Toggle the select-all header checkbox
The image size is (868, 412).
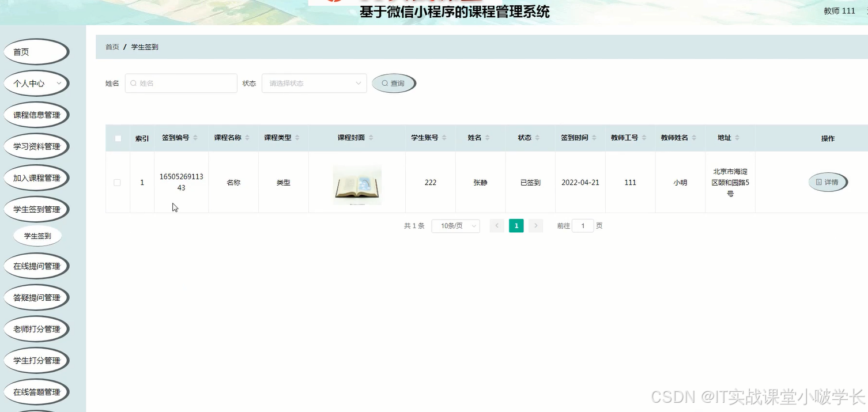point(118,138)
